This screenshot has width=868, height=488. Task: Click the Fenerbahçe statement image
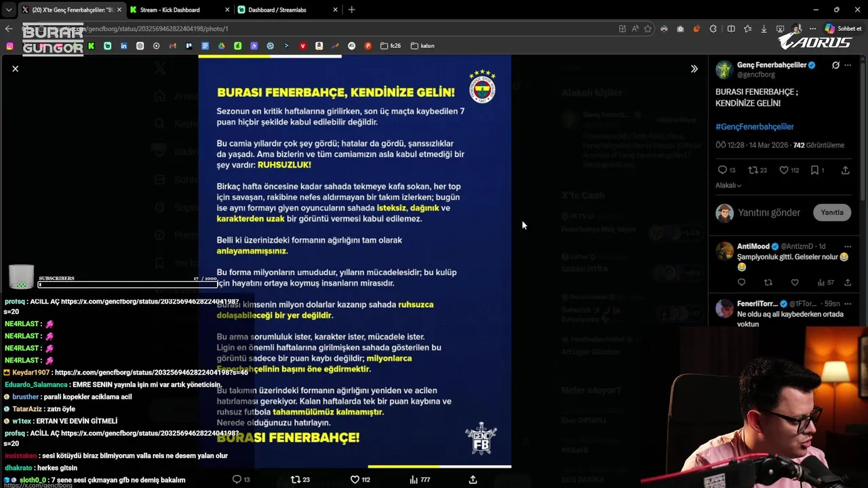(355, 262)
